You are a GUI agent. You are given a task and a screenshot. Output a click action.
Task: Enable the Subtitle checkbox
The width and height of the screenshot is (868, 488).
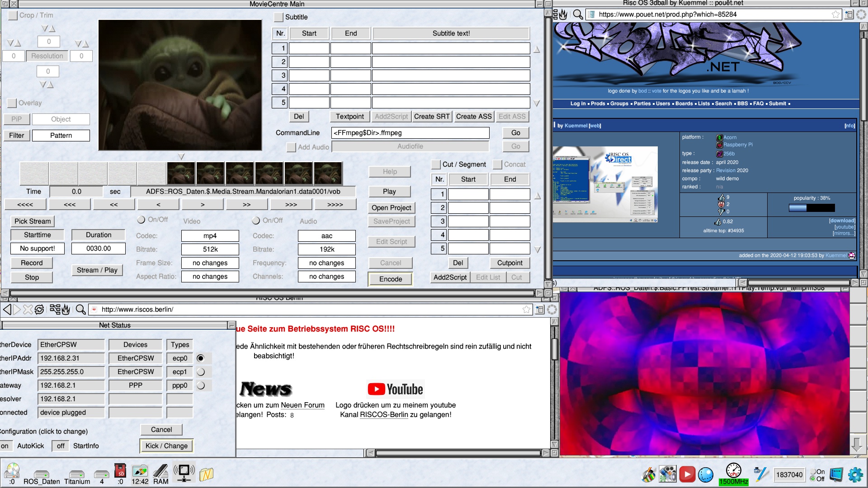point(278,18)
